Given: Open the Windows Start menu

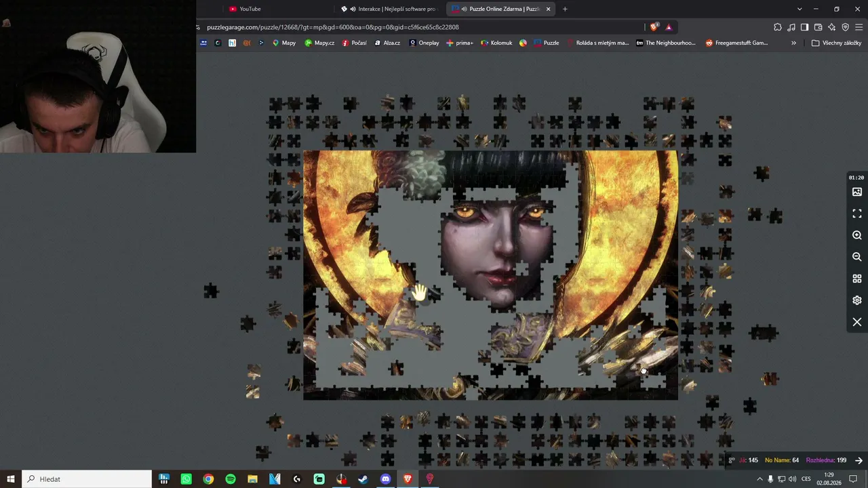Looking at the screenshot, I should (x=11, y=479).
